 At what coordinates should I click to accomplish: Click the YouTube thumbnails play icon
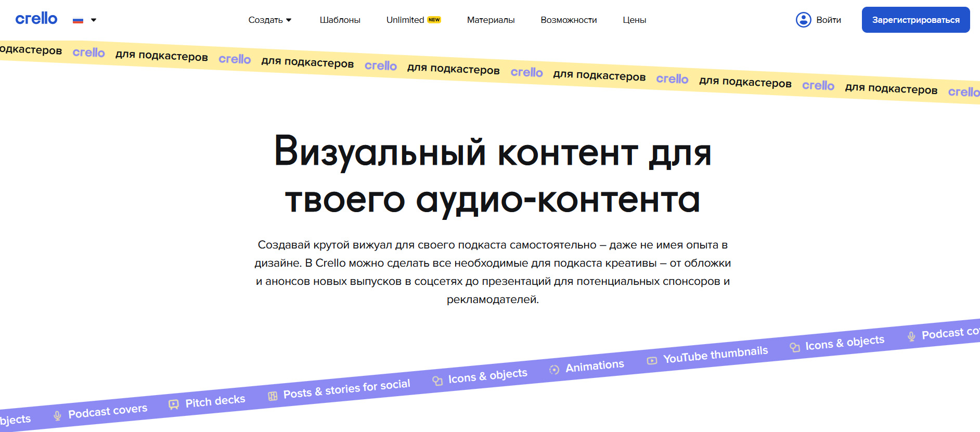652,360
